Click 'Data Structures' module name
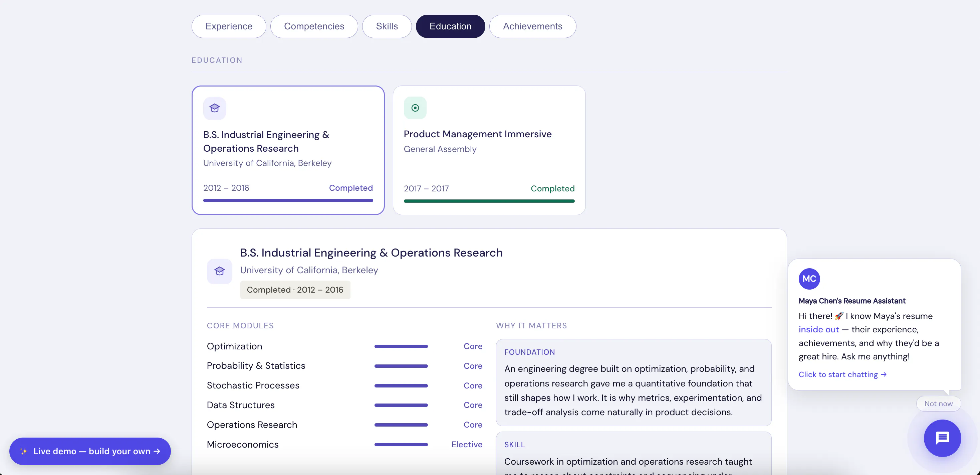 240,405
